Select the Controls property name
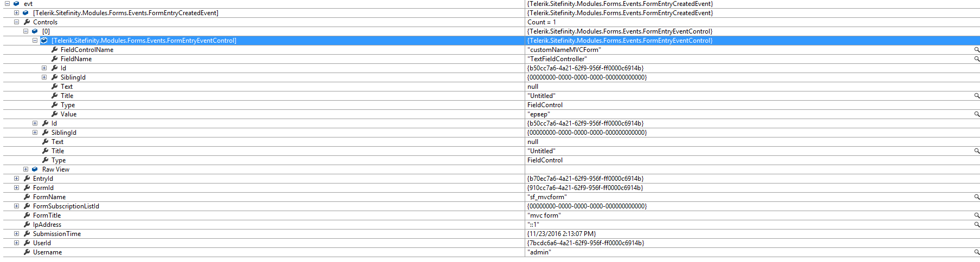The width and height of the screenshot is (980, 262). [45, 22]
